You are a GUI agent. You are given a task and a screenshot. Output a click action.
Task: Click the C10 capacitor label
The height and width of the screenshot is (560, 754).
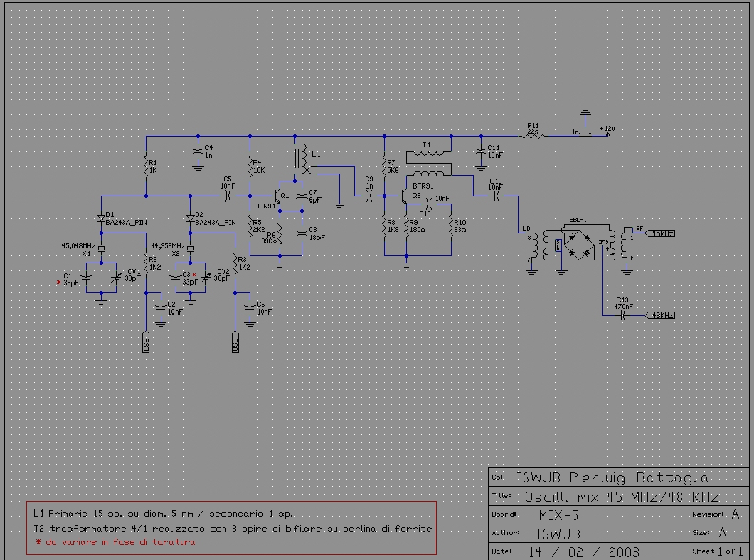coord(425,214)
